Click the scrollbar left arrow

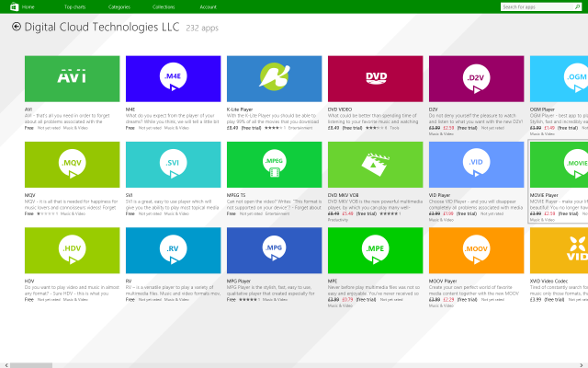coord(6,365)
